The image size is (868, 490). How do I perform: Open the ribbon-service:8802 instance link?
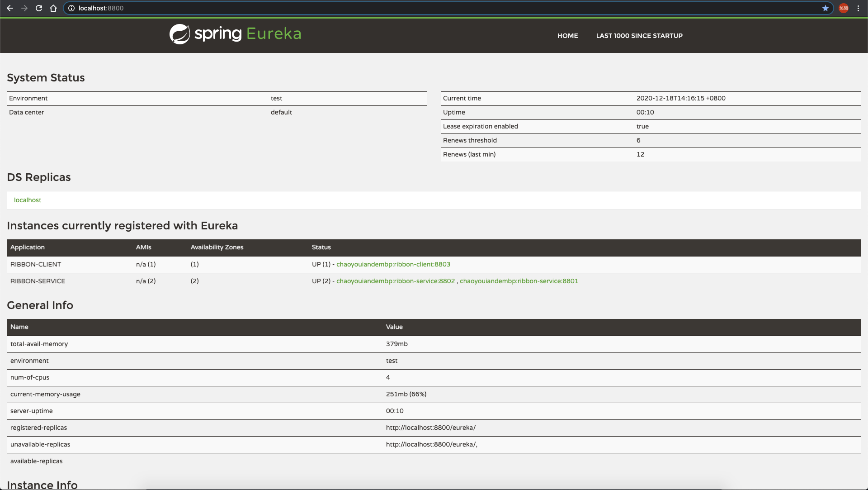(x=395, y=281)
